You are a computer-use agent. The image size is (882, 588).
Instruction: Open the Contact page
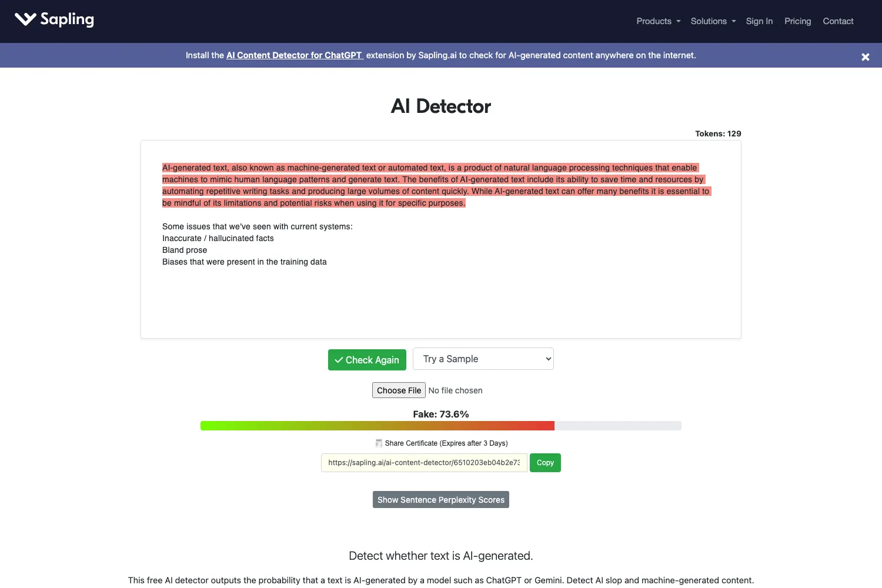tap(838, 21)
